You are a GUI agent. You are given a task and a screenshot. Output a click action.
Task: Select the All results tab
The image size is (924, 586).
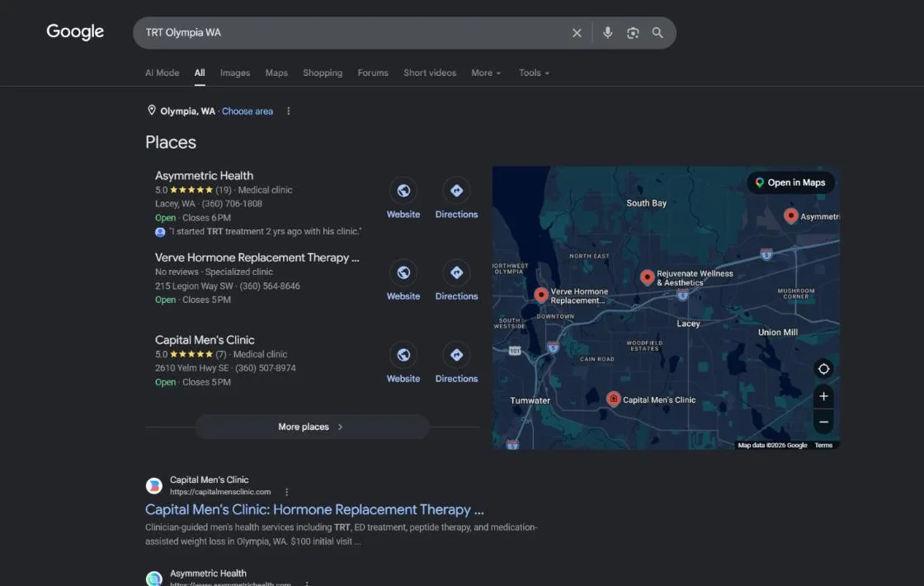[200, 73]
